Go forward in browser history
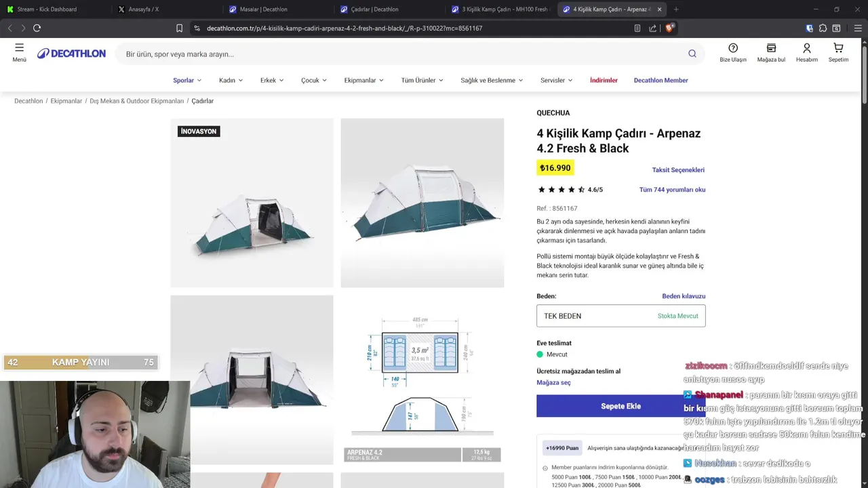The width and height of the screenshot is (868, 488). (x=22, y=28)
